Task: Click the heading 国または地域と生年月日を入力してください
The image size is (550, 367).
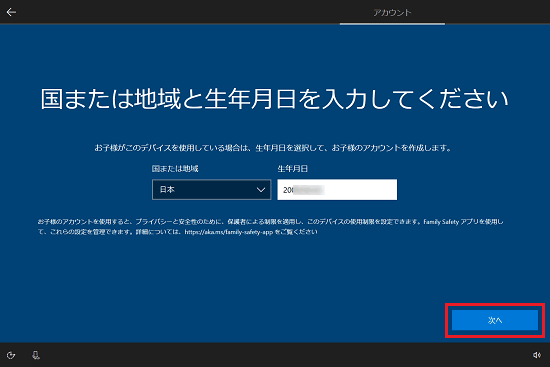Action: click(274, 99)
